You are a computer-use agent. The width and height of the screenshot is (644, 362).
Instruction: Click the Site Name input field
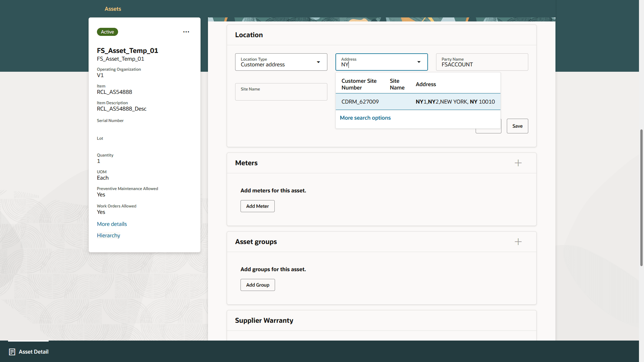pyautogui.click(x=281, y=92)
